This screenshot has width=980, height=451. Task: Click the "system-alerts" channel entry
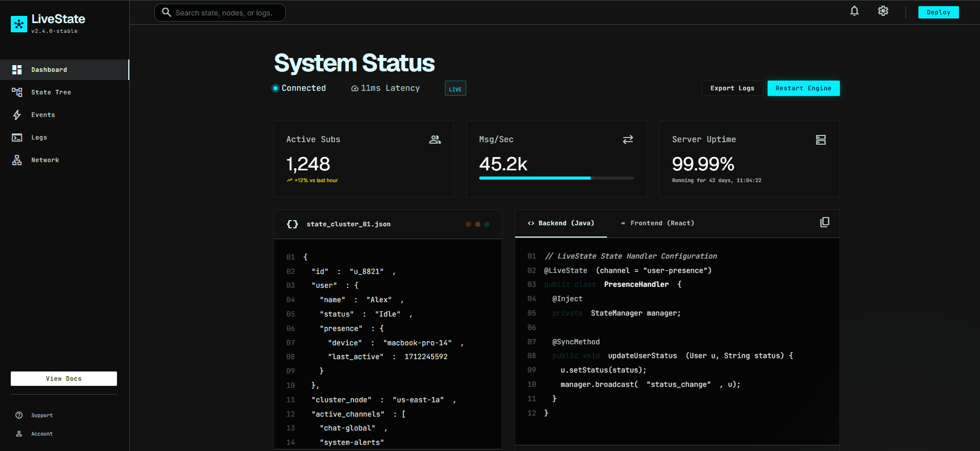click(x=352, y=442)
